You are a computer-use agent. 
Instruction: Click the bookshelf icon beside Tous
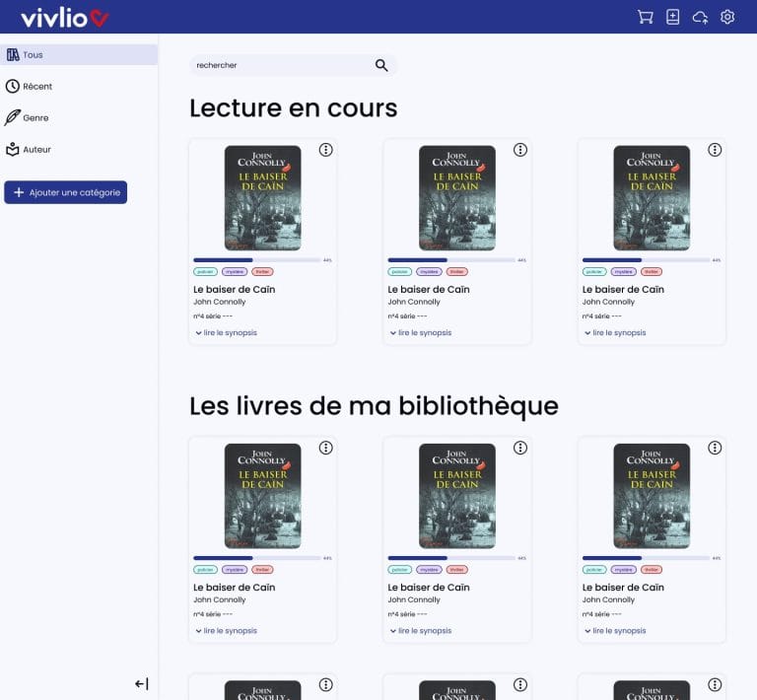[13, 55]
